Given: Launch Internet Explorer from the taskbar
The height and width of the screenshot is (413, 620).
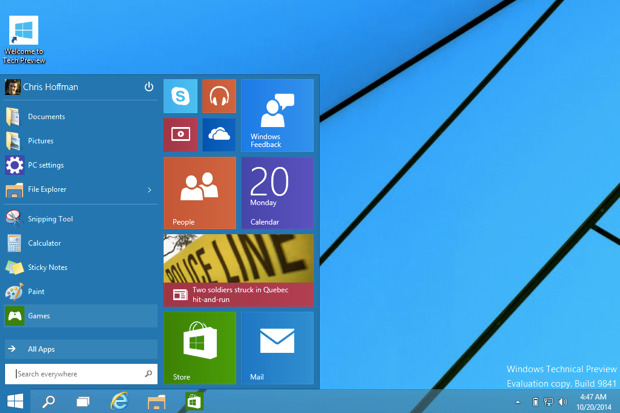Looking at the screenshot, I should click(x=119, y=402).
